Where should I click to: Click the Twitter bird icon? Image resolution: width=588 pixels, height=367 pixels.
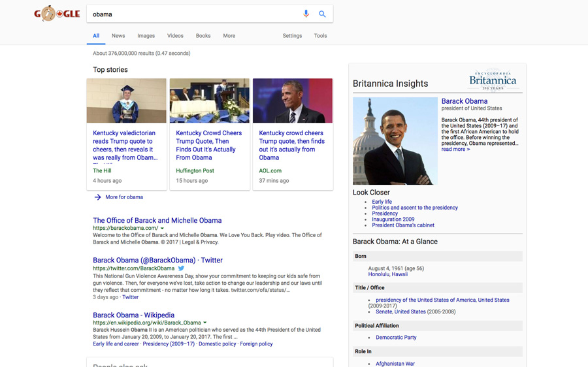182,268
